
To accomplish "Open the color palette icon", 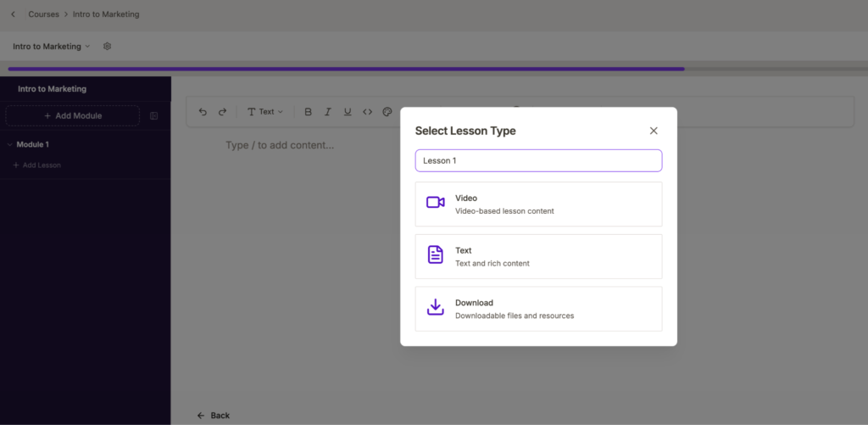I will click(387, 112).
